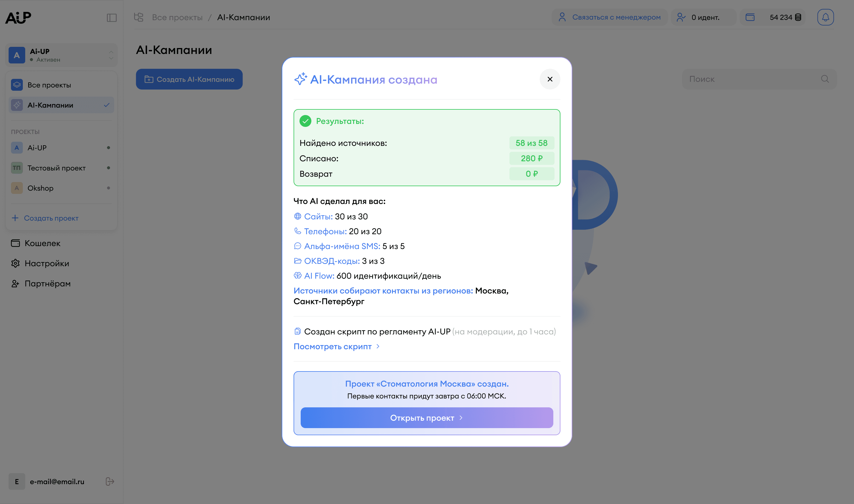Click the AI Flow brain icon
This screenshot has width=854, height=504.
pos(298,275)
